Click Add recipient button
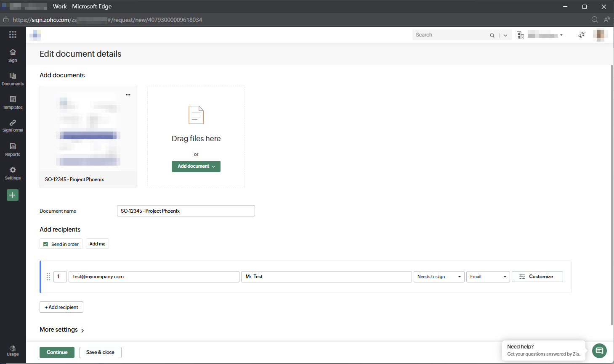This screenshot has height=364, width=614. pos(61,307)
